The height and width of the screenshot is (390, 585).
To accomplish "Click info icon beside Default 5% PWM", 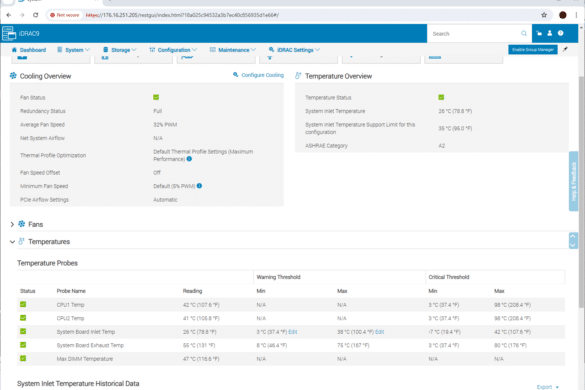I will [x=199, y=186].
